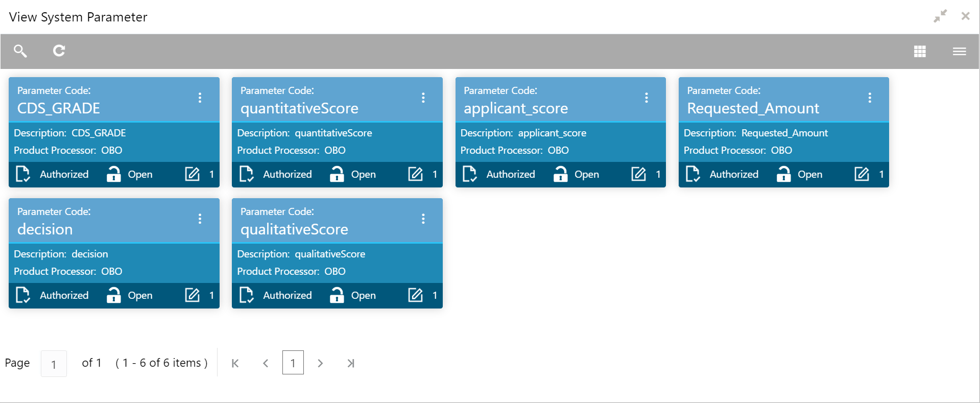Viewport: 980px width, 403px height.
Task: Select the Requested_Amount parameter code title
Action: coord(753,108)
